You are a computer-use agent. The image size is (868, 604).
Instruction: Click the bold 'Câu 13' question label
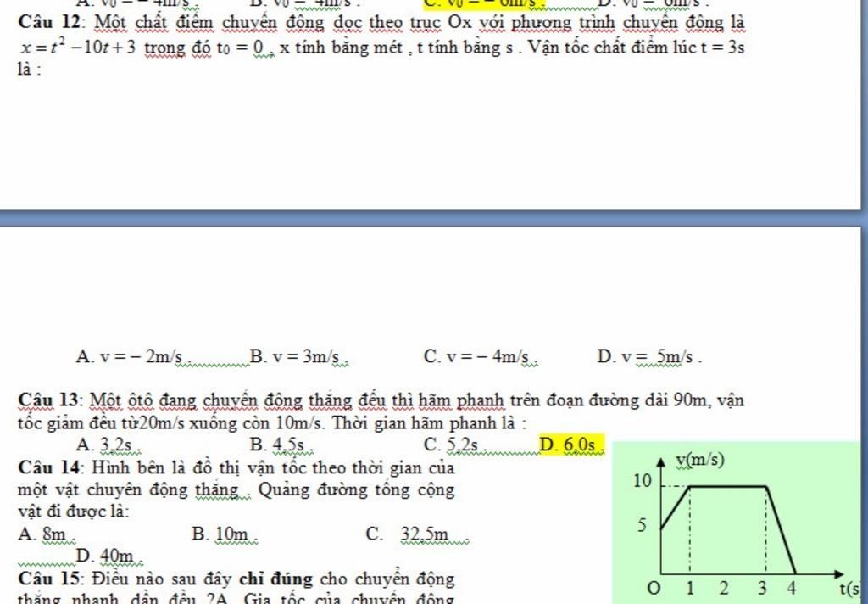coord(50,399)
